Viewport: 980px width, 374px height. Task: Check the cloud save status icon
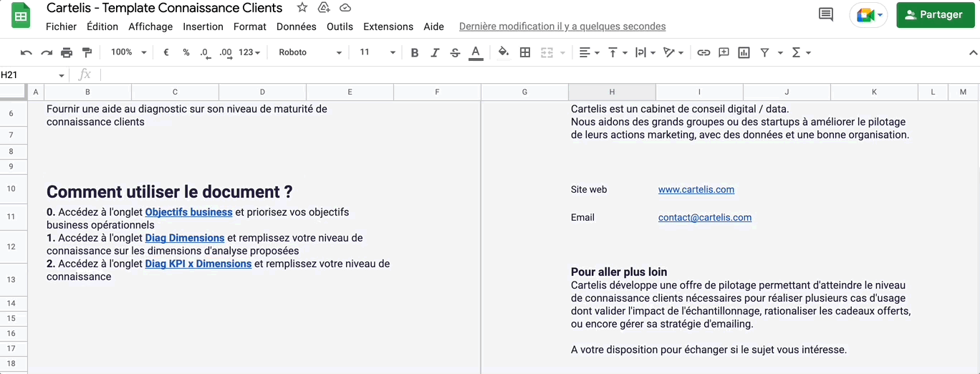click(x=345, y=8)
